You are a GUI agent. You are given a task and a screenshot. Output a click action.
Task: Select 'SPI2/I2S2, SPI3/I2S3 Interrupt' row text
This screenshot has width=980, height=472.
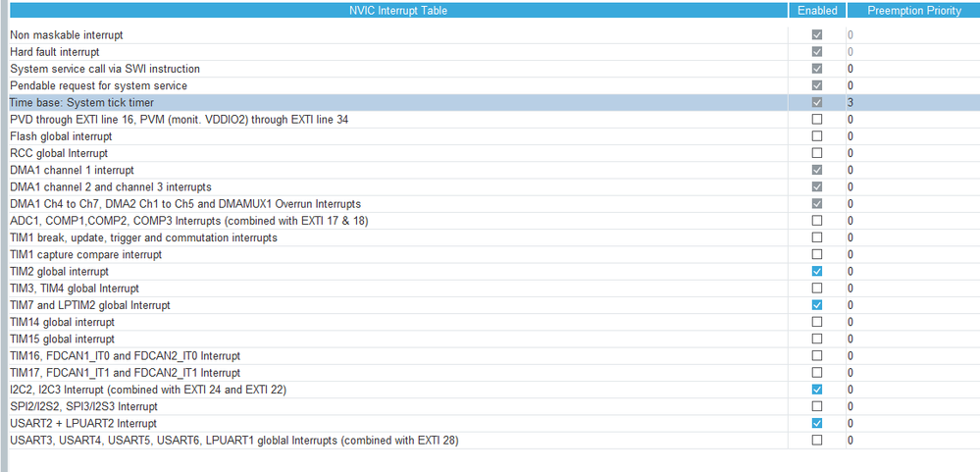[x=83, y=406]
